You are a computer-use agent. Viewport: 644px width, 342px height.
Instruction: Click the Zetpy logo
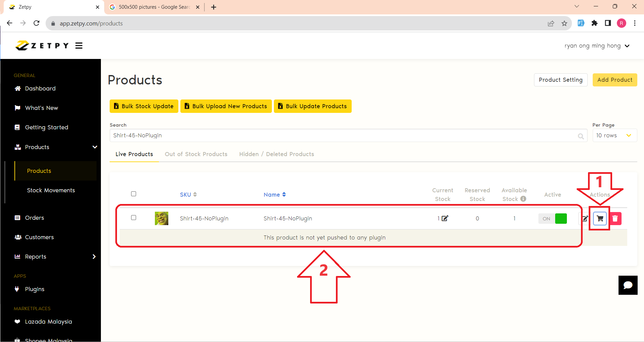[42, 46]
